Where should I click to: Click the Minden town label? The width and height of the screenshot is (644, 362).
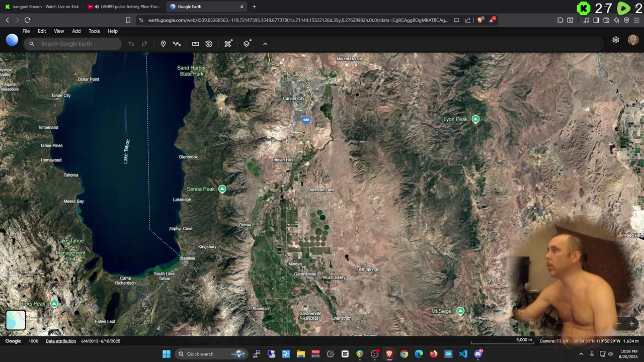[295, 264]
